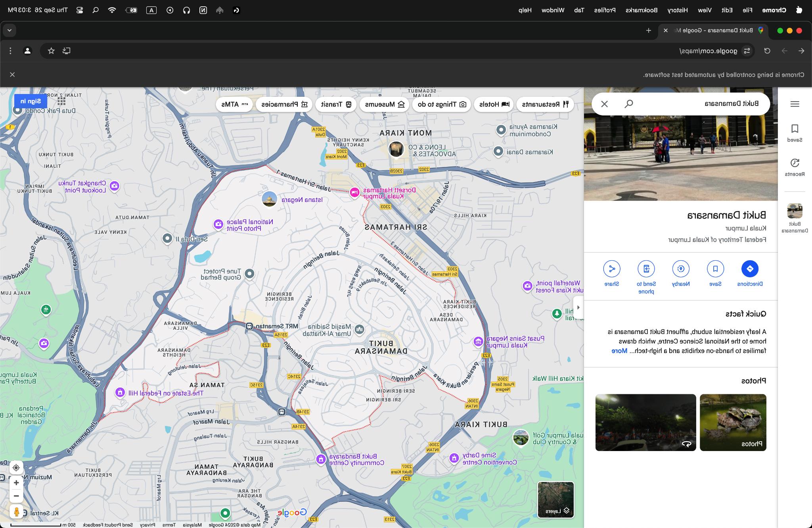812x528 pixels.
Task: Open the Privacy footer link
Action: pos(147,525)
